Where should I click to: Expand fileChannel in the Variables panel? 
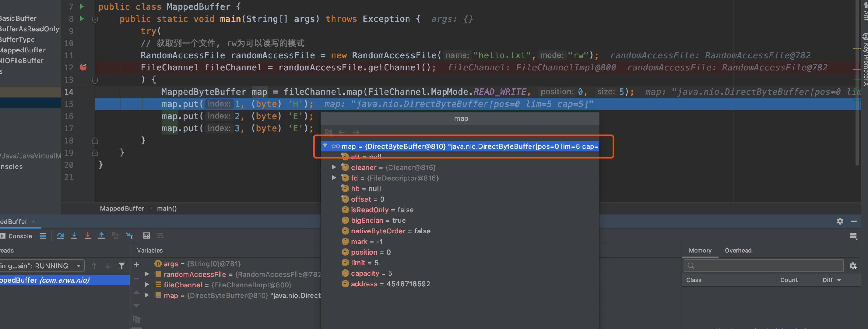tap(147, 285)
